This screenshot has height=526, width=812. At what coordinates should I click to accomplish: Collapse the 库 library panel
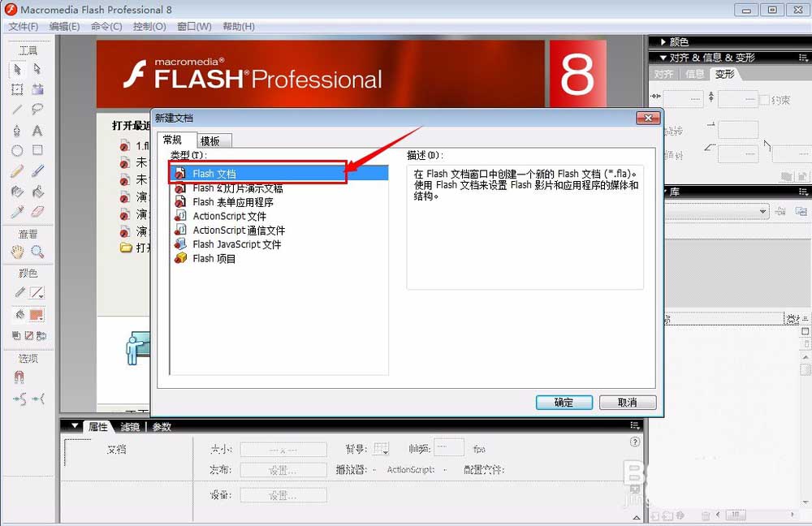[x=664, y=192]
